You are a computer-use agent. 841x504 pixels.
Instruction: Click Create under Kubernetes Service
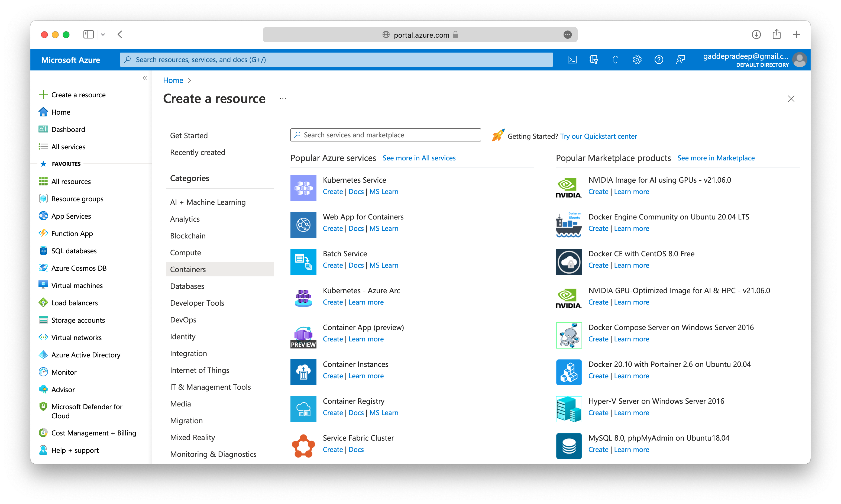point(332,192)
